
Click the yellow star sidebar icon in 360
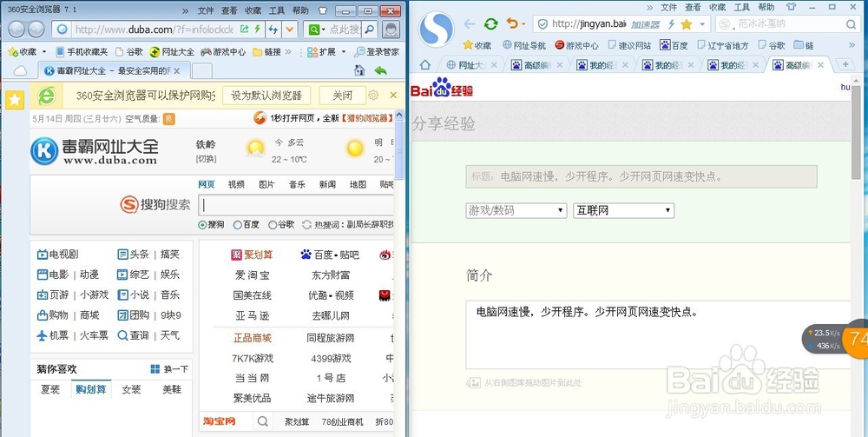pos(15,100)
